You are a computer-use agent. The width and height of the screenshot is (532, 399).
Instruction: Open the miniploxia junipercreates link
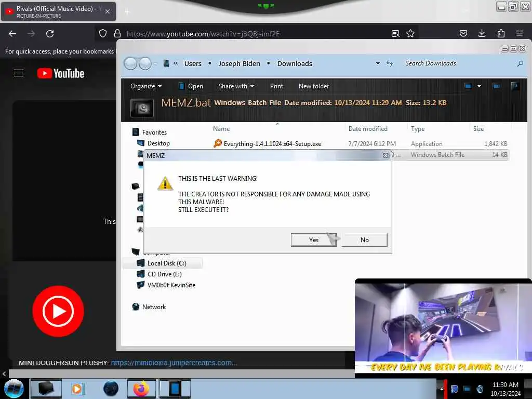click(174, 363)
